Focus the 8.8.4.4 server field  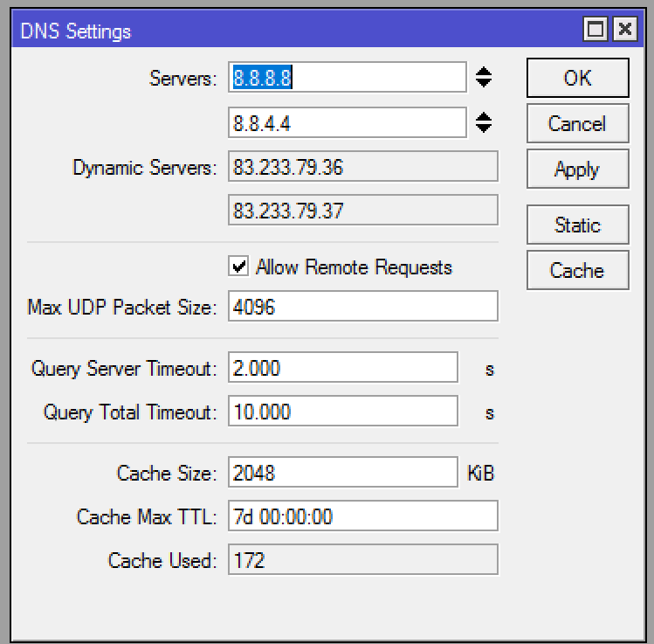(x=347, y=122)
